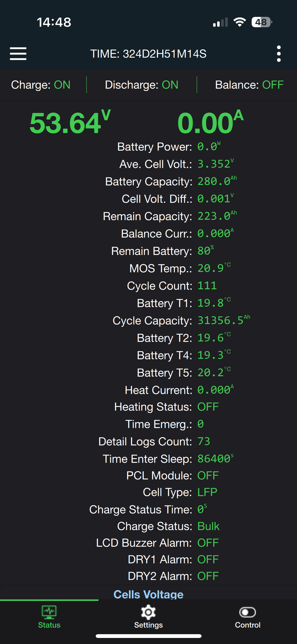Tap the 0.00 A current reading

tap(210, 122)
